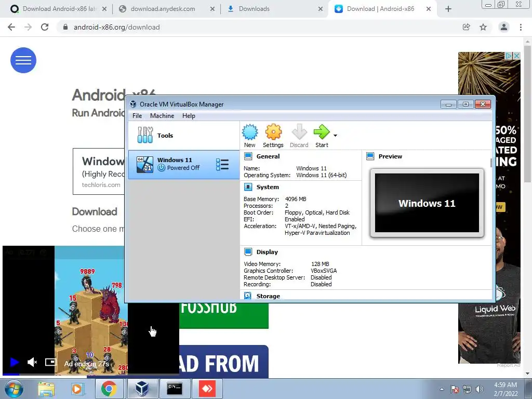Open the Windows 11 VM list menu icon
The width and height of the screenshot is (532, 399).
coord(222,165)
